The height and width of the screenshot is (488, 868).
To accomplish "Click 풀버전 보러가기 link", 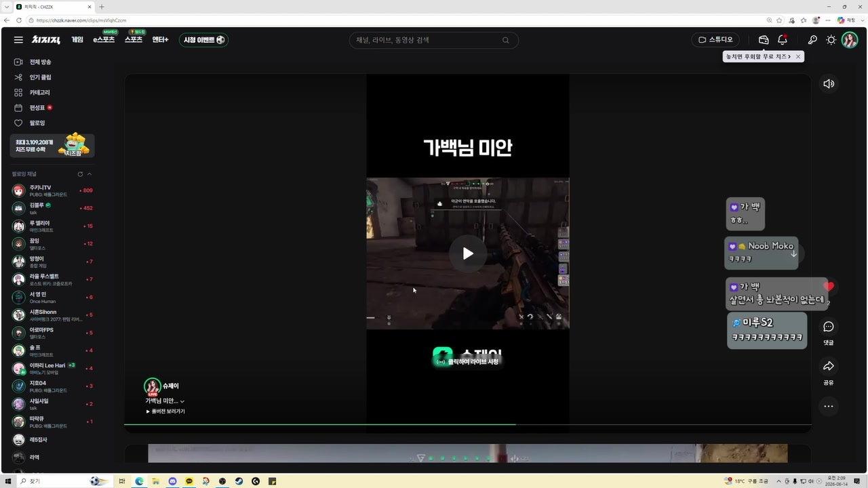I will [x=165, y=411].
